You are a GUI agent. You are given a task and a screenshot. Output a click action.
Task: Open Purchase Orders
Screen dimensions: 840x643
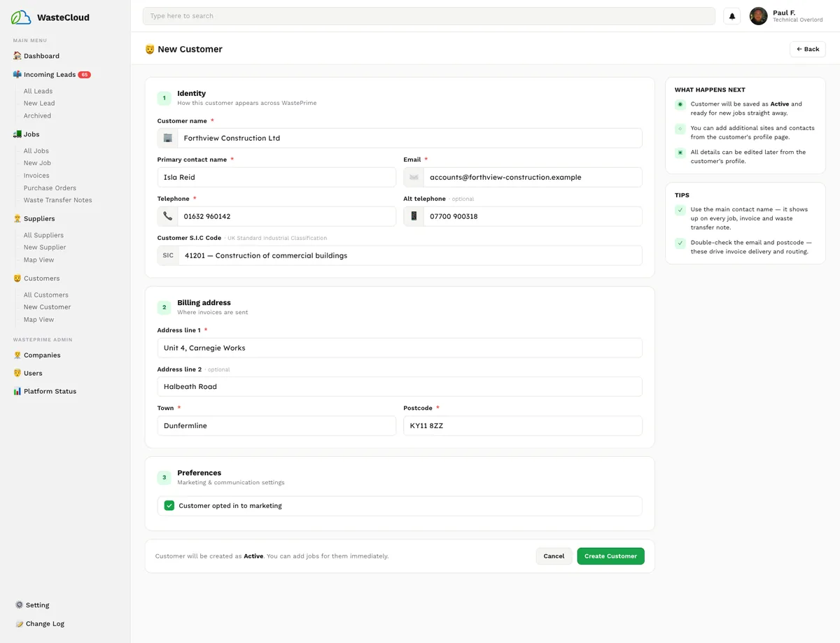click(x=50, y=188)
